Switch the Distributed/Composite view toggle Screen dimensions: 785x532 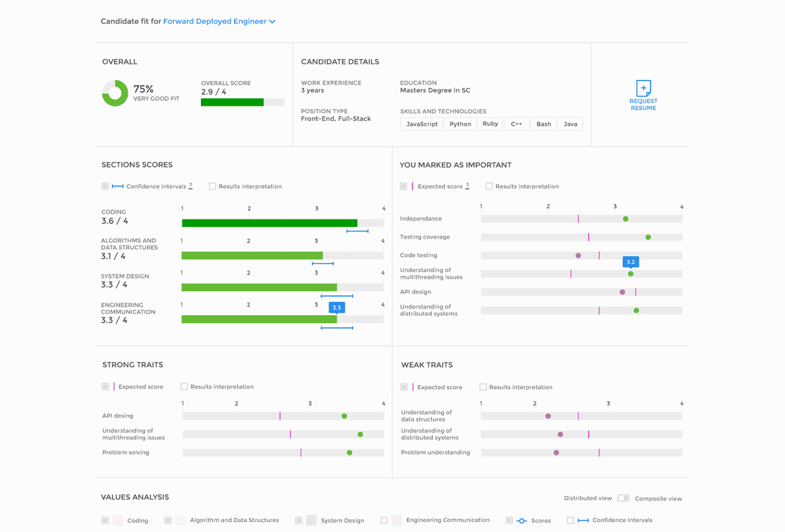tap(623, 498)
